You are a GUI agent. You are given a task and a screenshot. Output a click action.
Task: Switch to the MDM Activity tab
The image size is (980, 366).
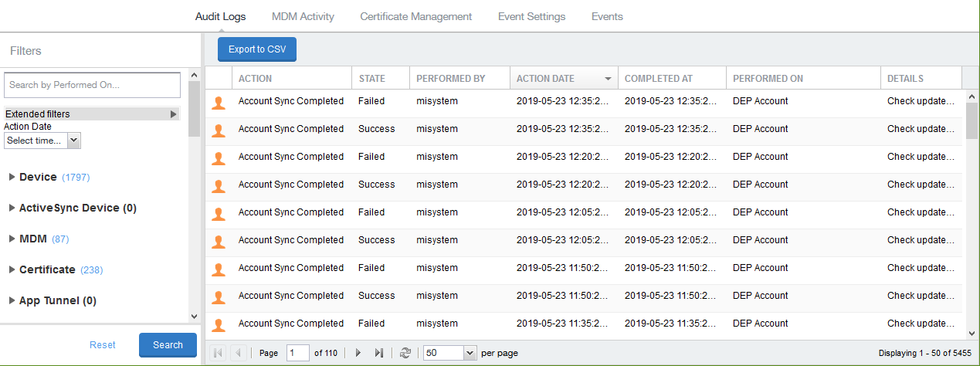point(303,16)
